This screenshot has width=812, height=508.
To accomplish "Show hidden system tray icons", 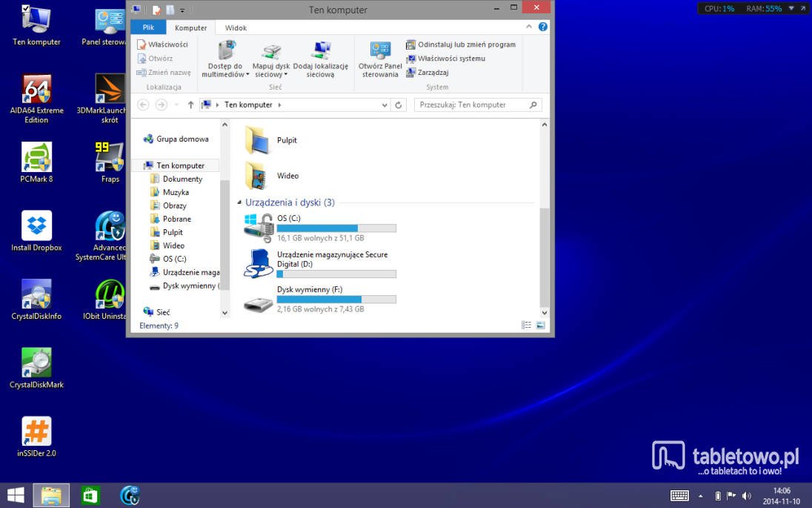I will coord(701,496).
